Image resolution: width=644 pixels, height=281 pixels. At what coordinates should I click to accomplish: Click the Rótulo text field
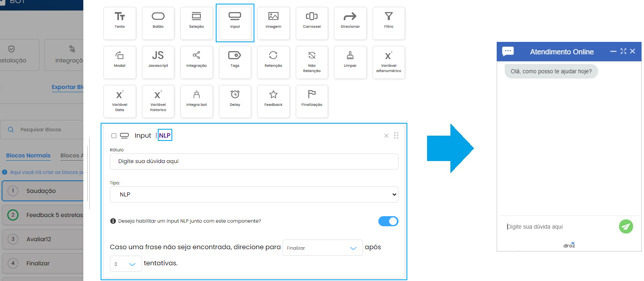(x=254, y=161)
